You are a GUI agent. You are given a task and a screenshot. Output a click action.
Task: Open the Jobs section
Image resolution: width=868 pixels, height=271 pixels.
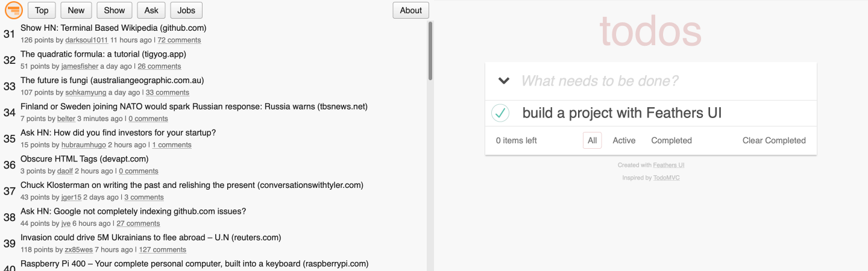pyautogui.click(x=186, y=10)
